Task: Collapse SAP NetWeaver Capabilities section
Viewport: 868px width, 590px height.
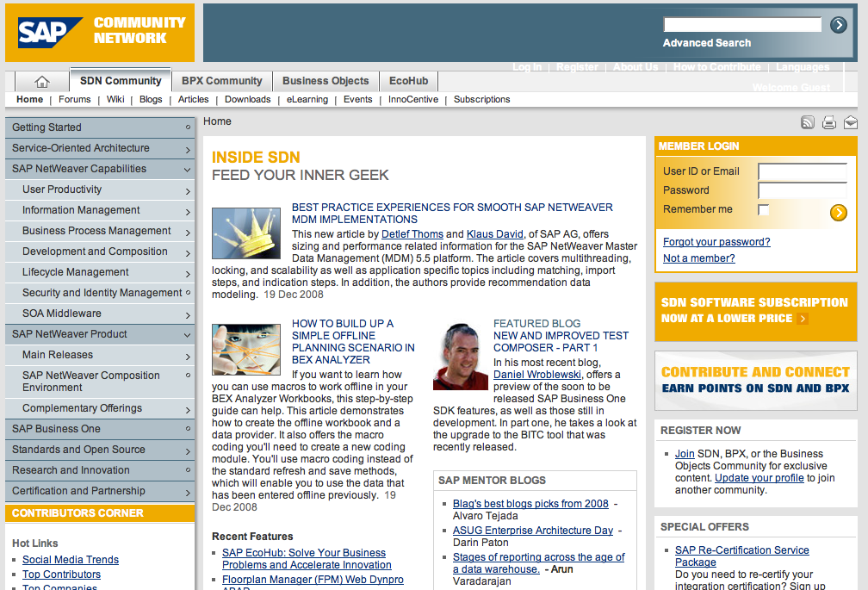Action: point(187,170)
